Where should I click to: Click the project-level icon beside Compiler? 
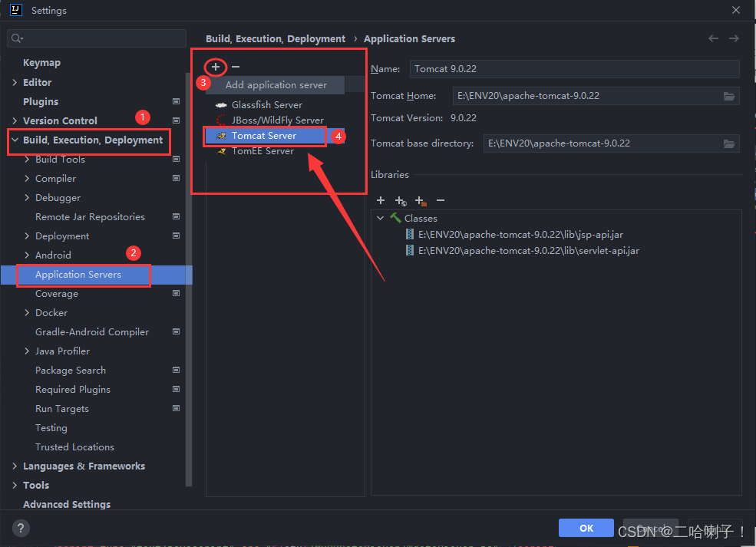click(x=176, y=178)
